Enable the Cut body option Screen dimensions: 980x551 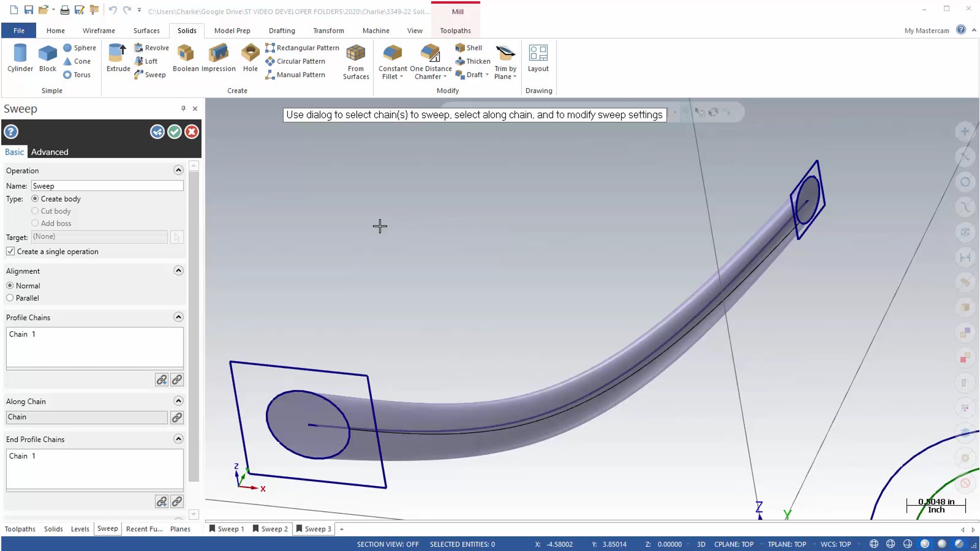(35, 211)
